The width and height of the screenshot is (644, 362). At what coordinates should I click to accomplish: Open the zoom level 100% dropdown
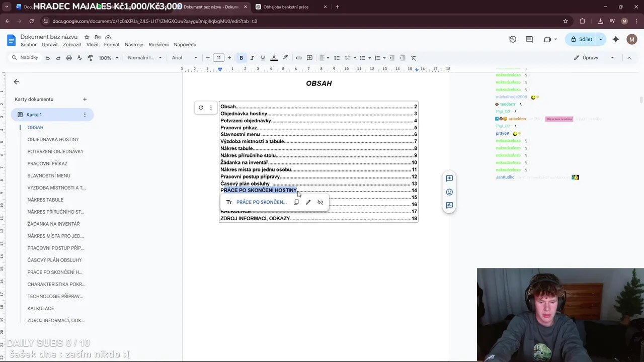(109, 58)
